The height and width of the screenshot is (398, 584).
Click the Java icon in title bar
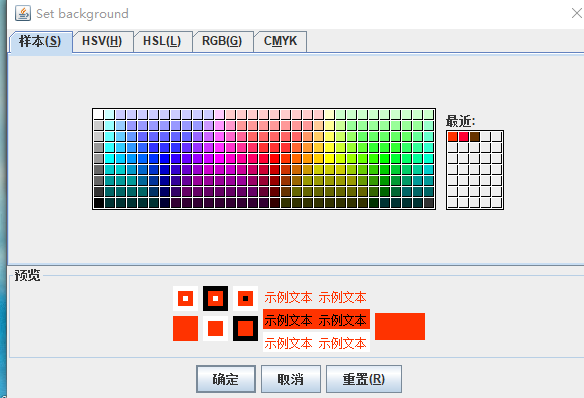point(23,13)
